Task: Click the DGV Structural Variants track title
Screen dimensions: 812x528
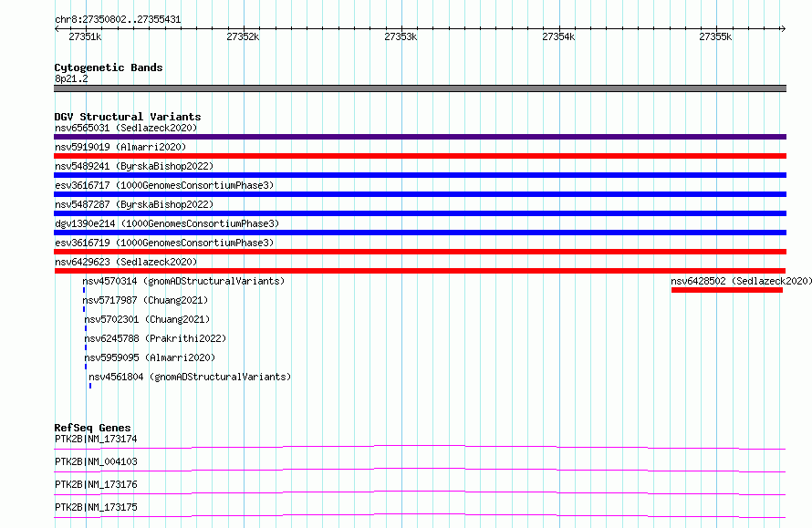Action: 128,117
